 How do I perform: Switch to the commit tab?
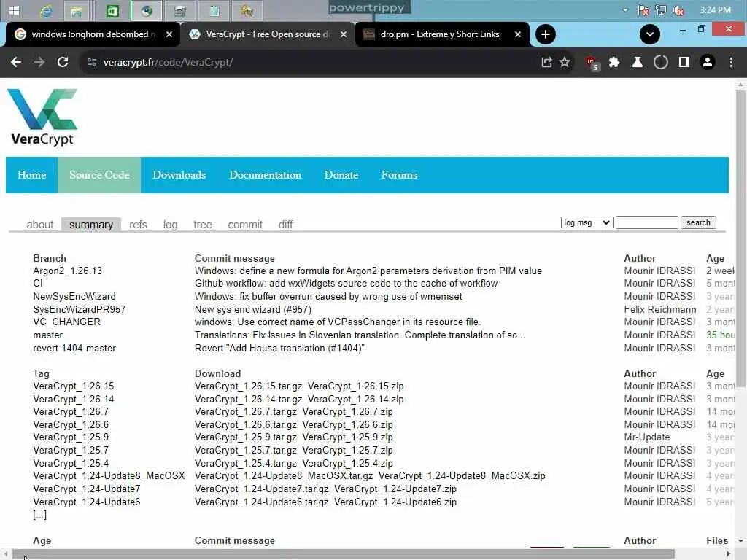pos(245,225)
